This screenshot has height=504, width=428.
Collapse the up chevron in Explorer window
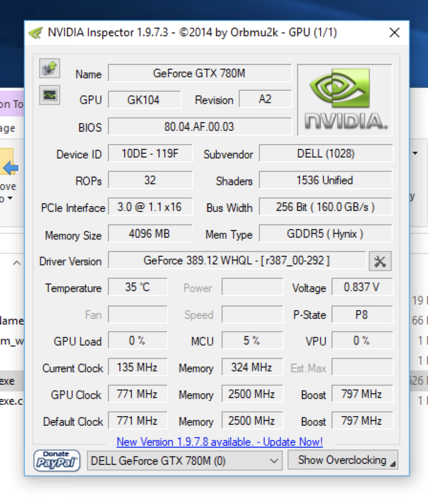click(17, 263)
